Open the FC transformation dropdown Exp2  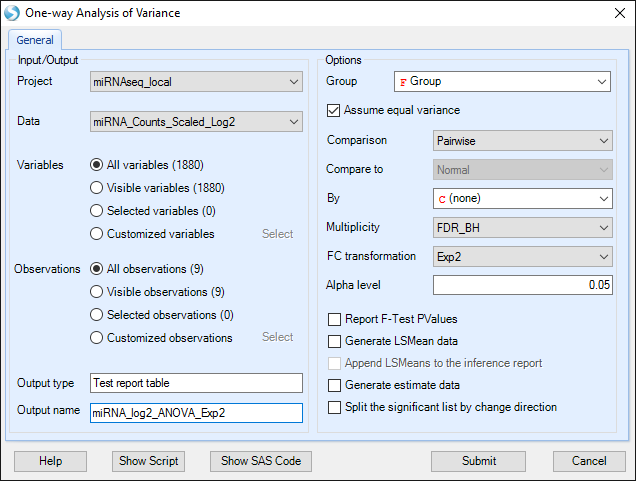(522, 256)
